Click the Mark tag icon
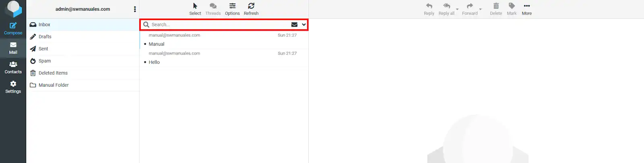This screenshot has height=163, width=644. (512, 6)
